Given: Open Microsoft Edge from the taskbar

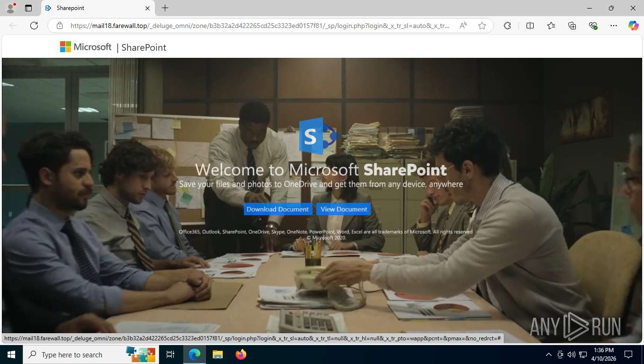Looking at the screenshot, I should point(195,355).
